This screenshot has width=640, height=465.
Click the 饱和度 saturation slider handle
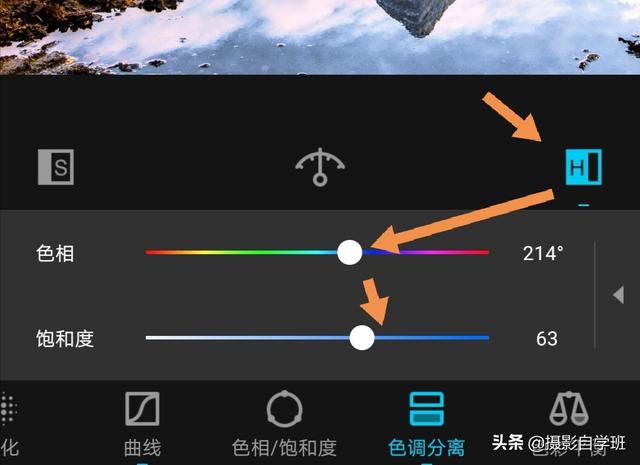click(362, 338)
